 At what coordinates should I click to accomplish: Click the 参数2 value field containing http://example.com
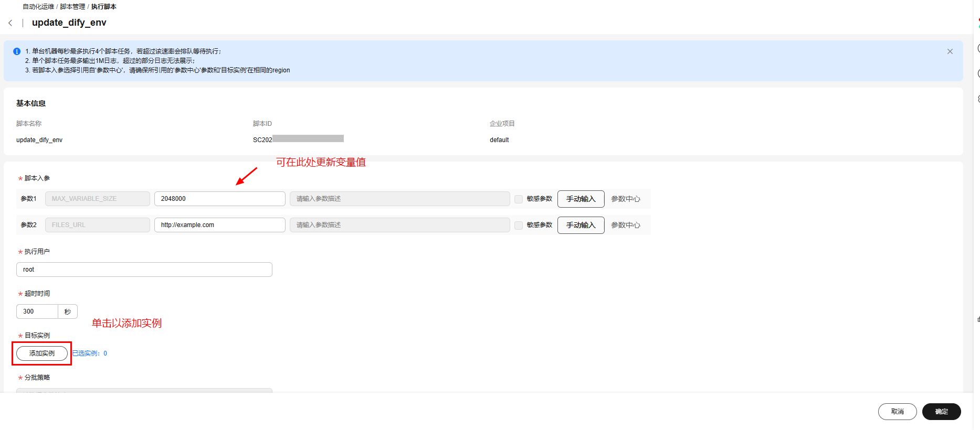(x=220, y=225)
